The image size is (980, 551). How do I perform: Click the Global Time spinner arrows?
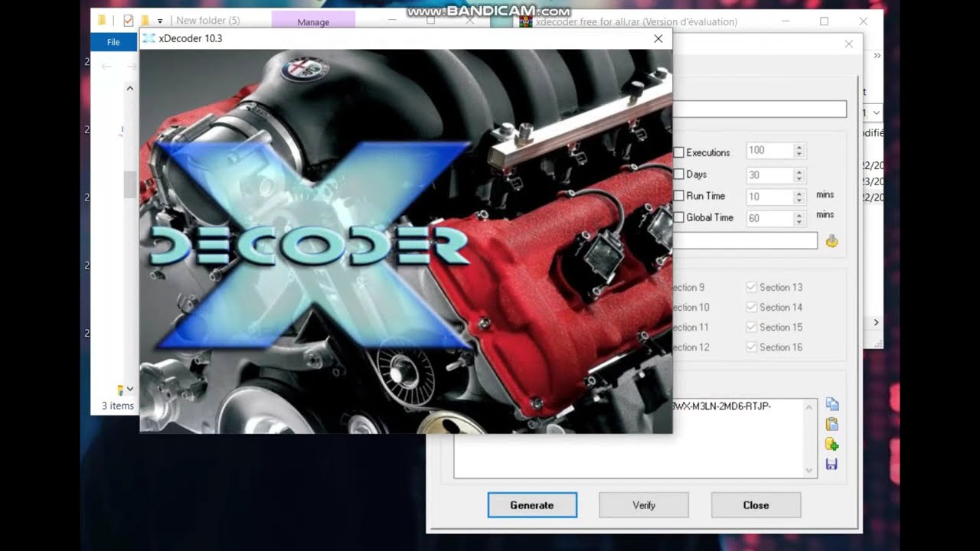click(799, 218)
